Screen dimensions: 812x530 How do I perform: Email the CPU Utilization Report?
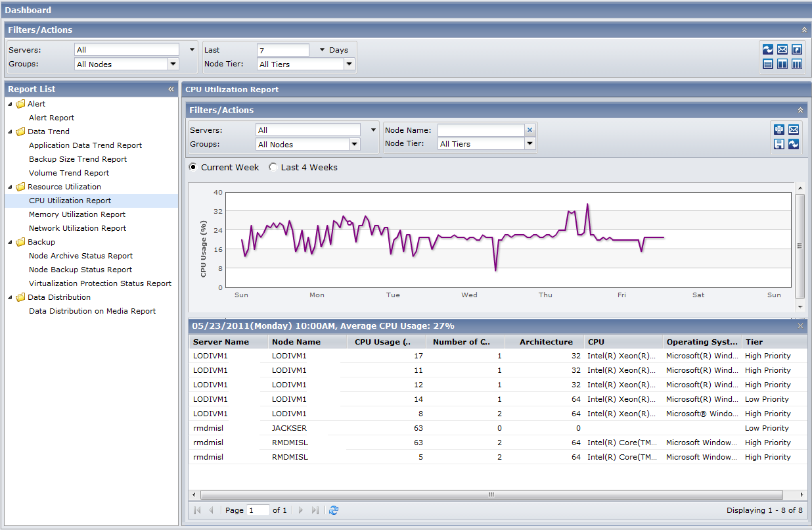coord(794,130)
